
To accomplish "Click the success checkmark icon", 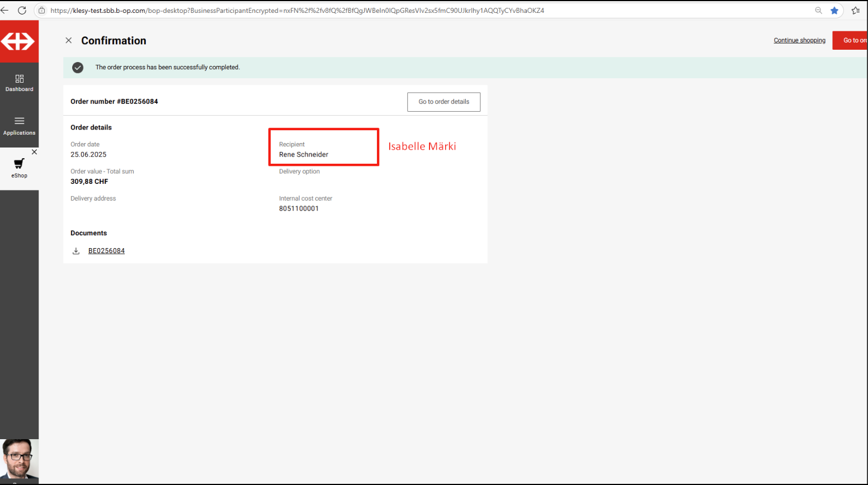I will click(x=78, y=68).
